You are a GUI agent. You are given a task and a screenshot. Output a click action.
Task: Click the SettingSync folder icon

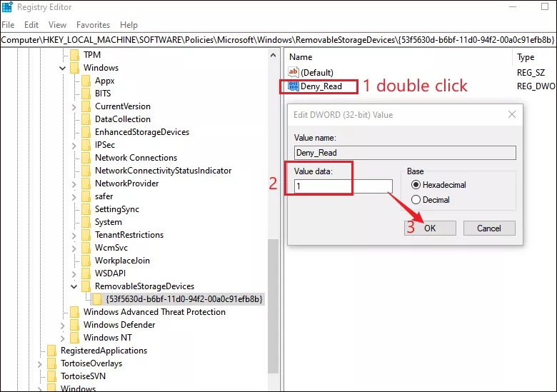(x=86, y=209)
